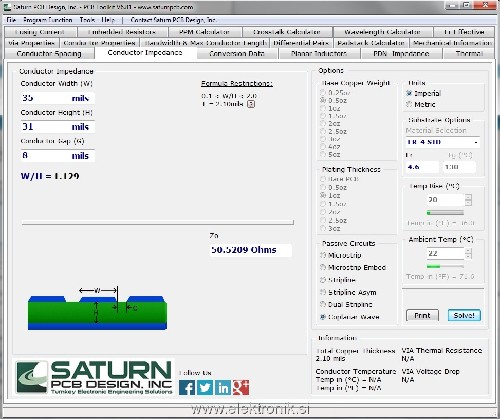Switch to Conductor Spacing tab
The height and width of the screenshot is (419, 500).
point(49,53)
